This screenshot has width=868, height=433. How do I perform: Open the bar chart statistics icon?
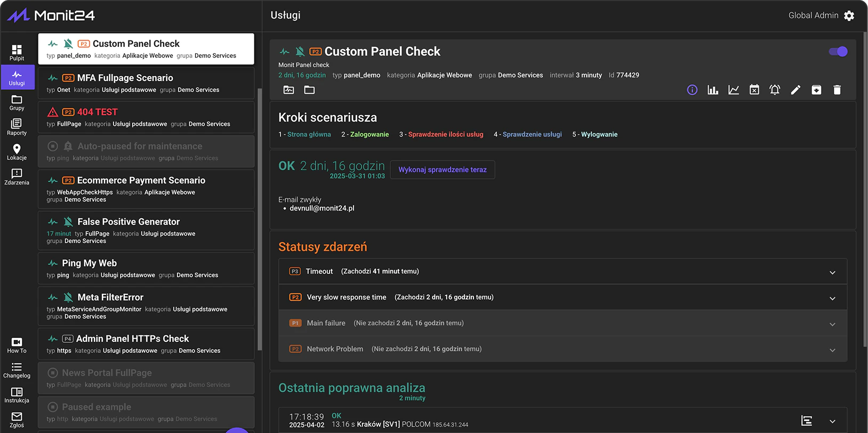713,90
